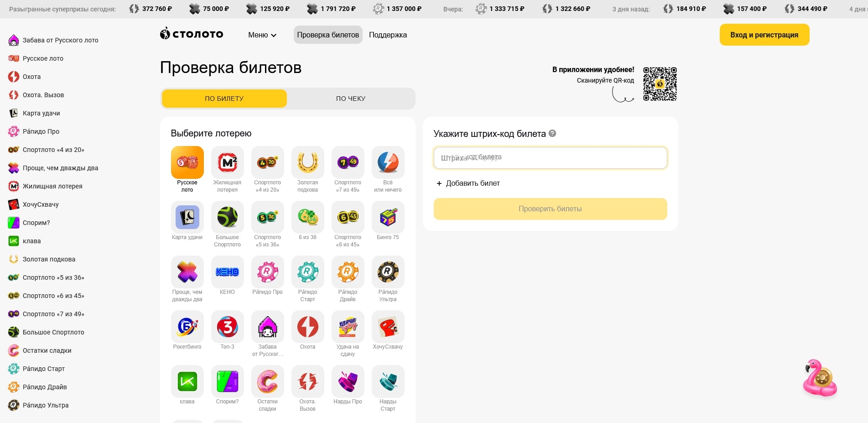The width and height of the screenshot is (868, 423).
Task: Open the Проверка билетов nav tab
Action: (x=328, y=35)
